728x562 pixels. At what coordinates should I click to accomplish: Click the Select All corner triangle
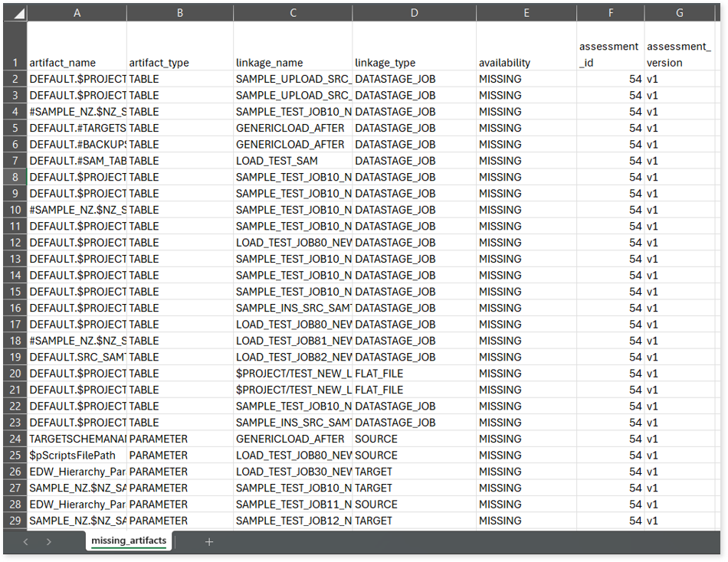pyautogui.click(x=15, y=13)
